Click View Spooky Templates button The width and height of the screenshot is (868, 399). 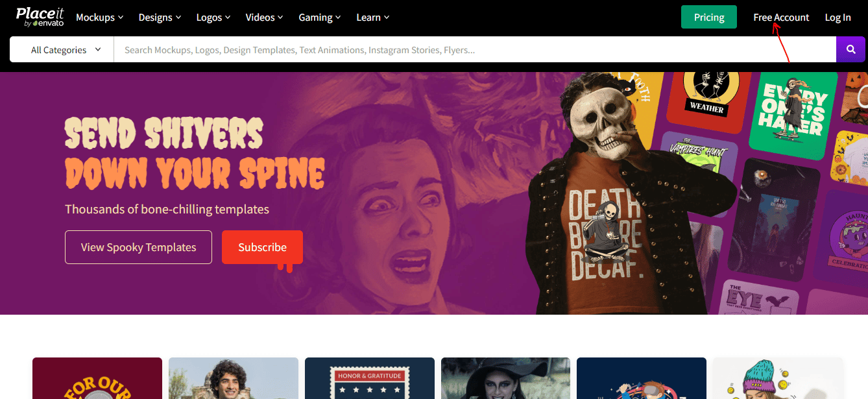coord(138,247)
